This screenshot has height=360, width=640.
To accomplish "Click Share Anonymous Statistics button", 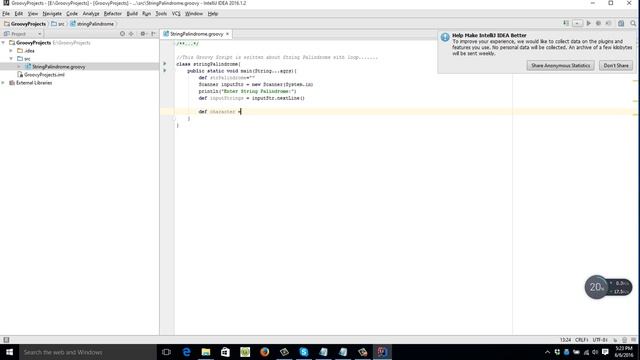I will click(x=560, y=65).
